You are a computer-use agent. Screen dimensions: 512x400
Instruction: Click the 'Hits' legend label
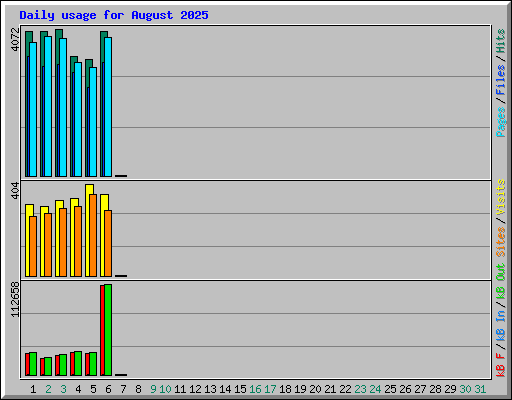click(500, 41)
